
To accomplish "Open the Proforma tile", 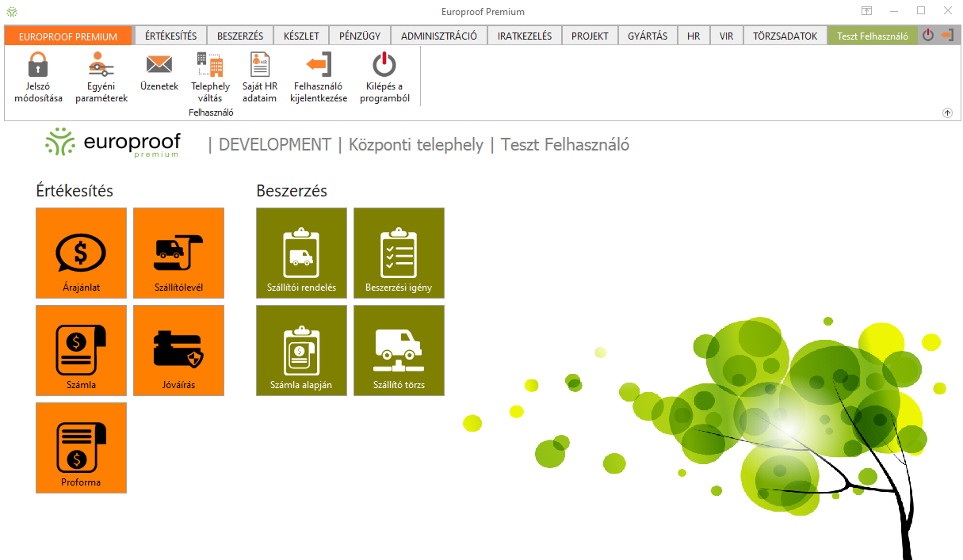I will pos(81,448).
